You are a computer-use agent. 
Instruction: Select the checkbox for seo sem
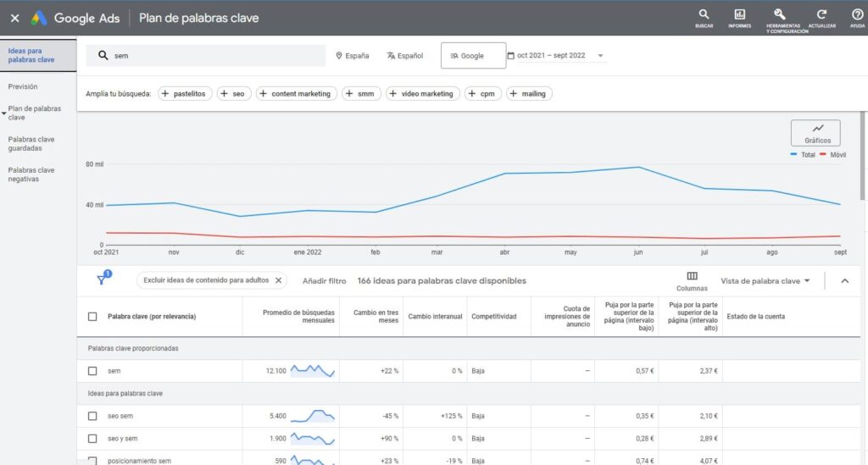(92, 416)
